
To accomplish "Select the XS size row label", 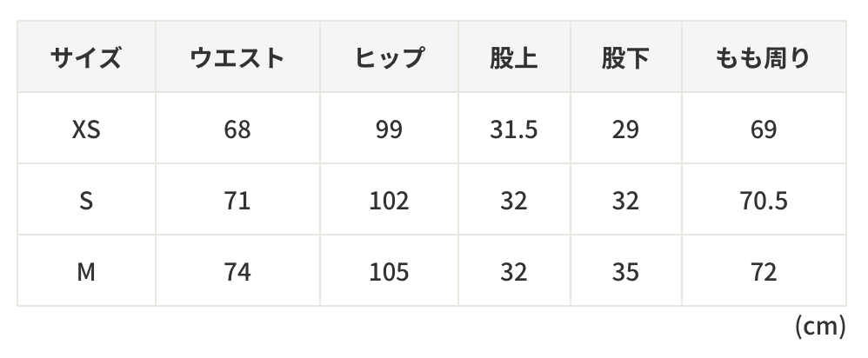I will (85, 130).
